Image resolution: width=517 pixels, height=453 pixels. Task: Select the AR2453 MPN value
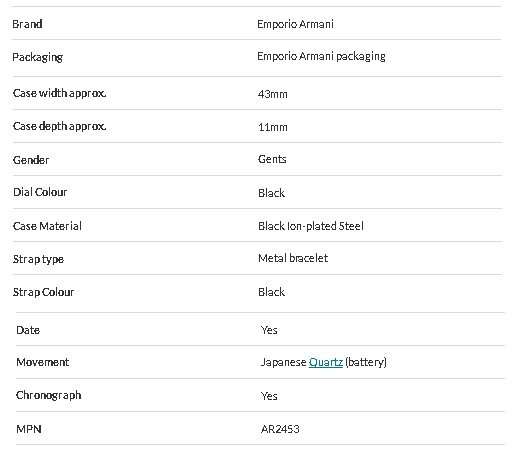tap(280, 429)
